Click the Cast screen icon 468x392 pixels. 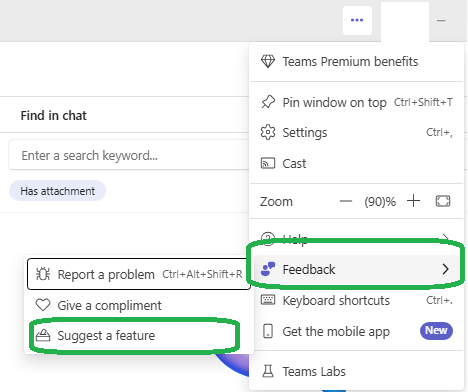click(268, 163)
